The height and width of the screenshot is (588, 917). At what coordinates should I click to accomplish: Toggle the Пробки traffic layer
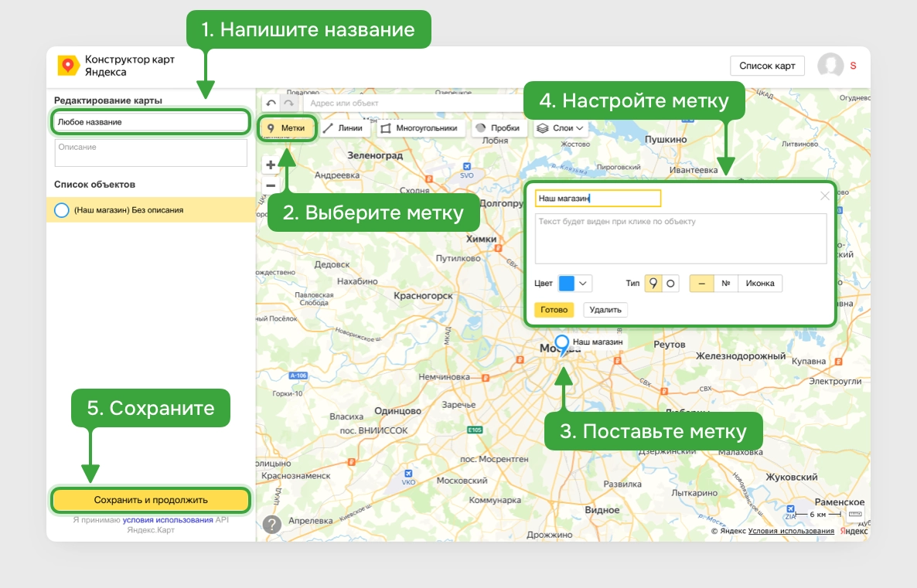(x=498, y=128)
